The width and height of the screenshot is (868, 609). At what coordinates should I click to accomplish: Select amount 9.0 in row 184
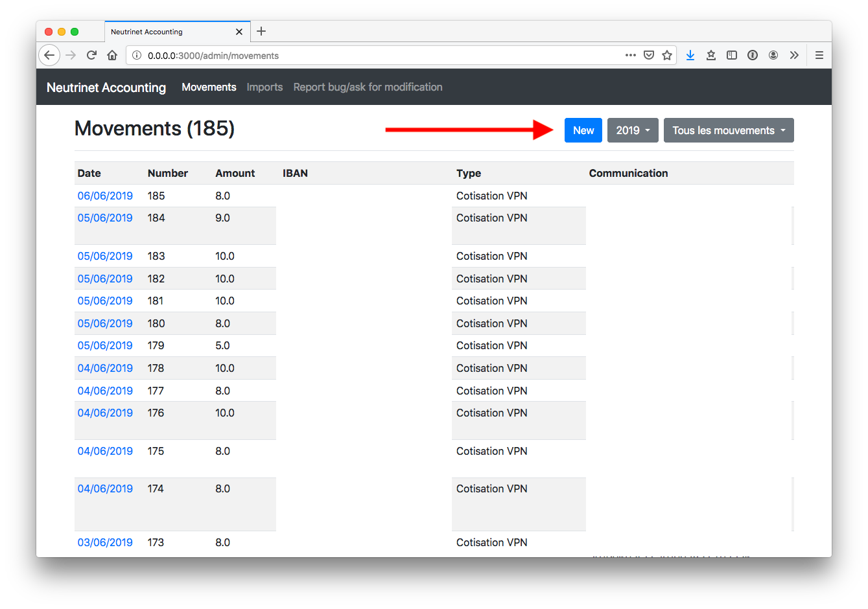tap(222, 218)
